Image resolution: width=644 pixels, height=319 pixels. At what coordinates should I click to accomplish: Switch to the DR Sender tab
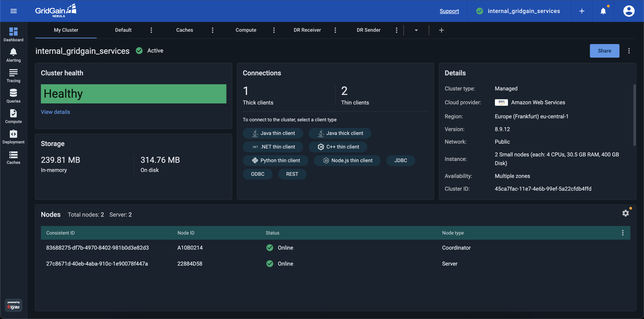coord(368,30)
